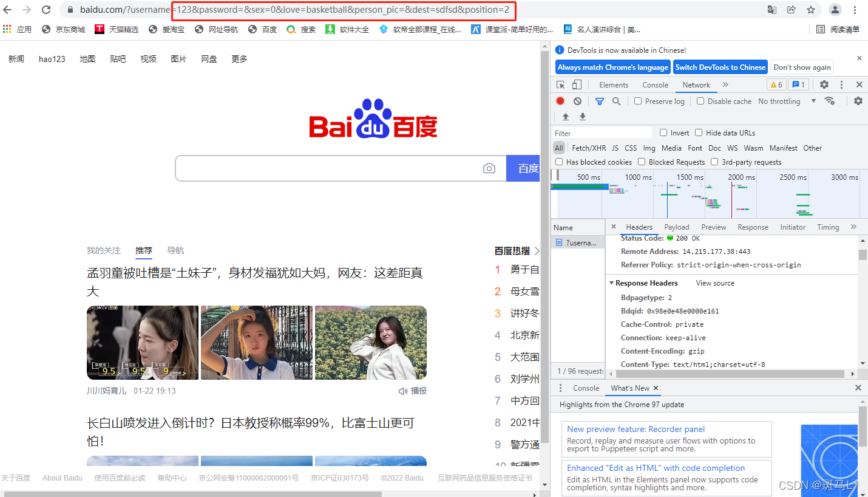This screenshot has width=868, height=497.
Task: Close the What's New drawer tab
Action: click(x=656, y=388)
